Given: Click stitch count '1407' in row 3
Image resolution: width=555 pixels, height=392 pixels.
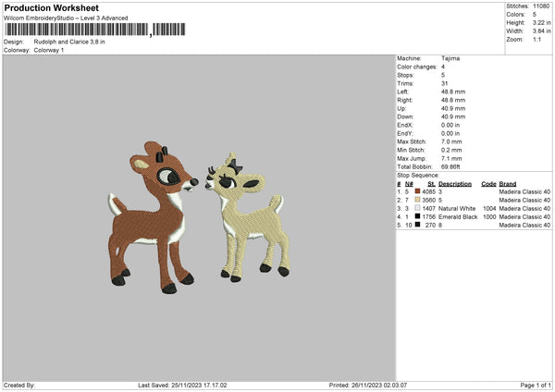Looking at the screenshot, I should coord(428,208).
